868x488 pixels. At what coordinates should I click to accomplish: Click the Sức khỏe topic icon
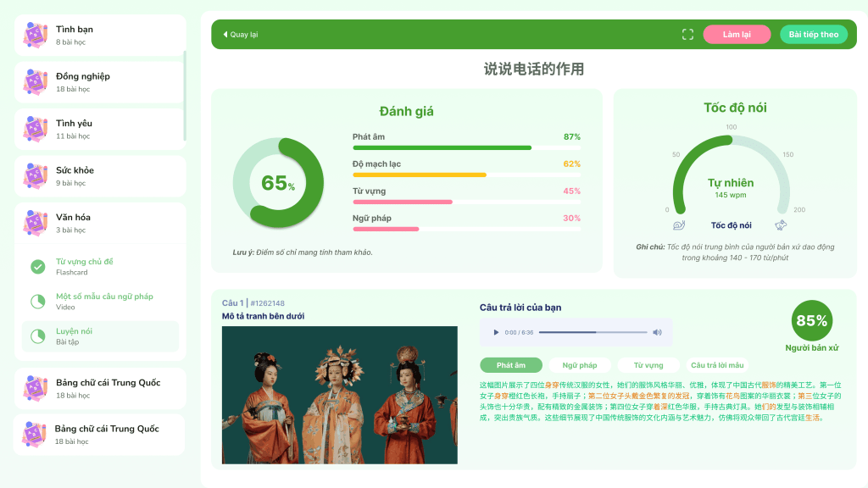[36, 175]
